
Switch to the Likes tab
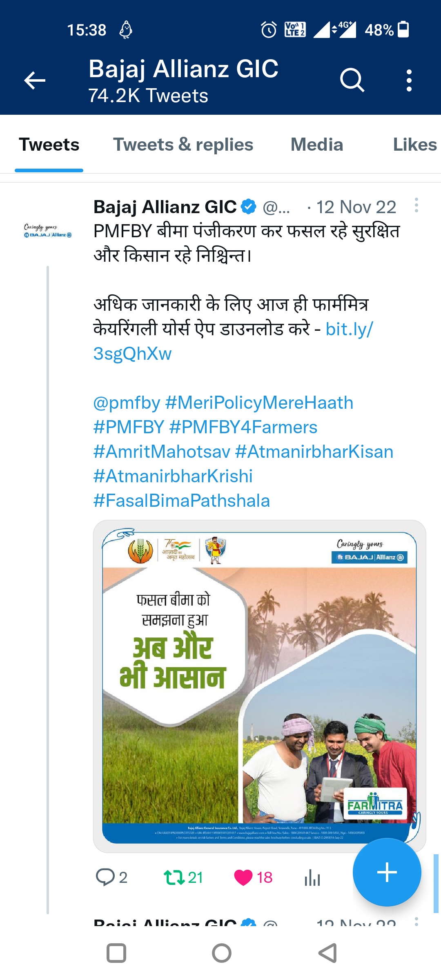pyautogui.click(x=414, y=145)
